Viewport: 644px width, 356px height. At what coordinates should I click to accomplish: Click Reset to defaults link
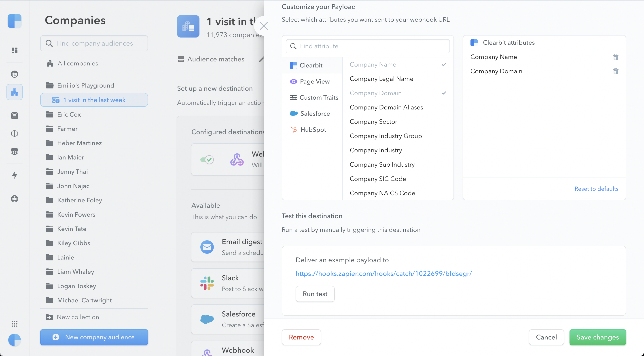[x=596, y=189]
